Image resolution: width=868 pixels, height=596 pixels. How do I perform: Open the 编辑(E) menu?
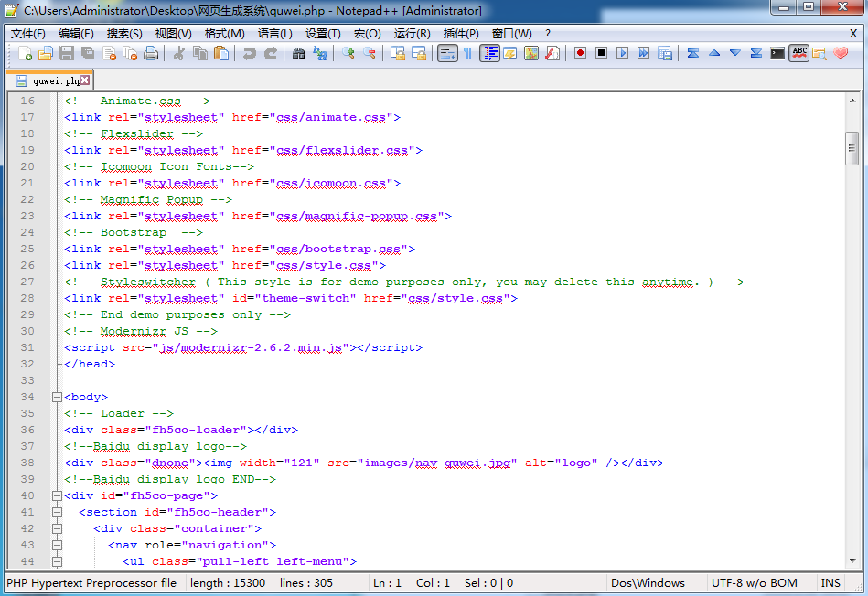(77, 34)
